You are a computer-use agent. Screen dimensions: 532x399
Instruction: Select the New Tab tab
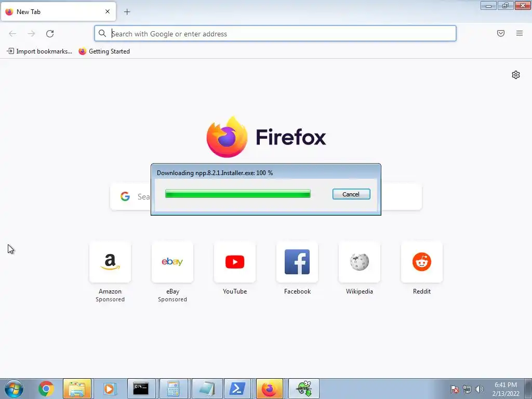pyautogui.click(x=58, y=11)
